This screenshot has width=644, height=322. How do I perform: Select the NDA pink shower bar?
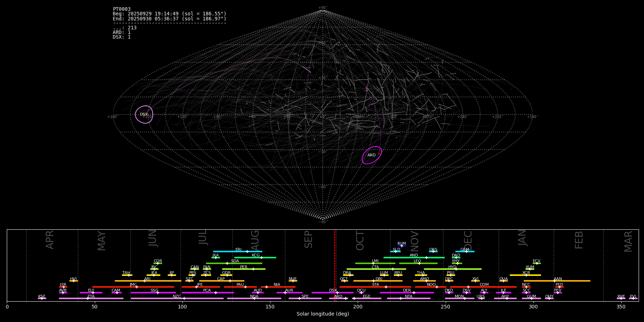pyautogui.click(x=254, y=298)
